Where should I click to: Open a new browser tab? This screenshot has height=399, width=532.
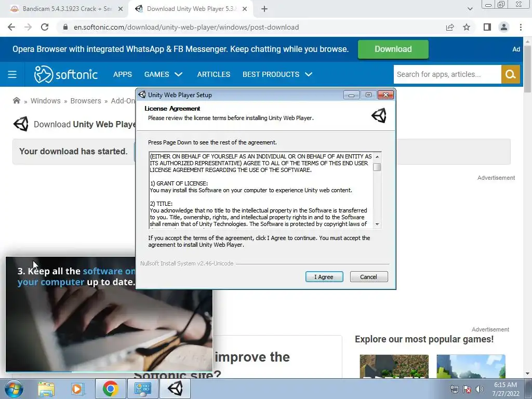tap(264, 9)
